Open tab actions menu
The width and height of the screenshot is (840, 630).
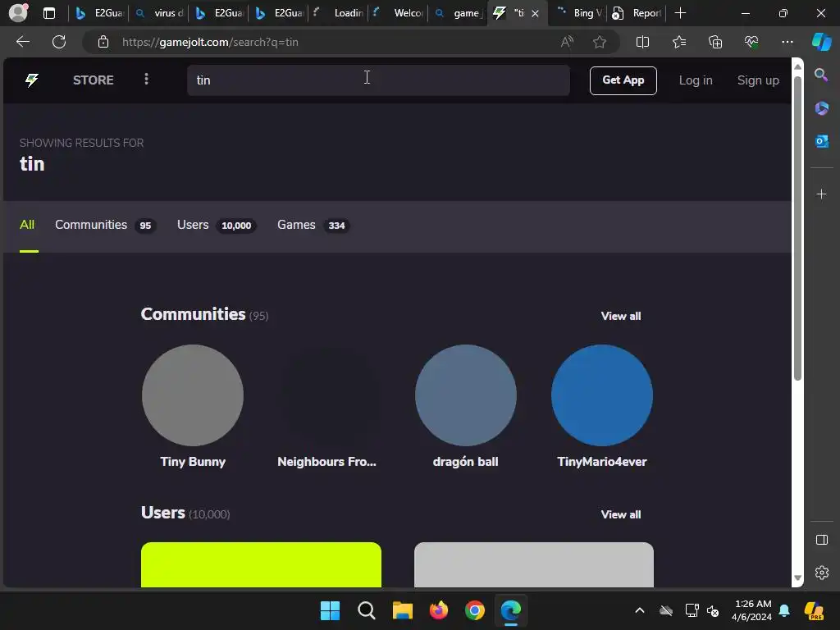tap(49, 13)
